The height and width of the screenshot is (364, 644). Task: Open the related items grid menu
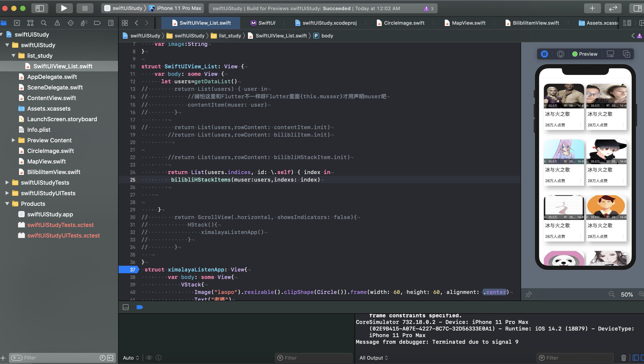click(125, 23)
